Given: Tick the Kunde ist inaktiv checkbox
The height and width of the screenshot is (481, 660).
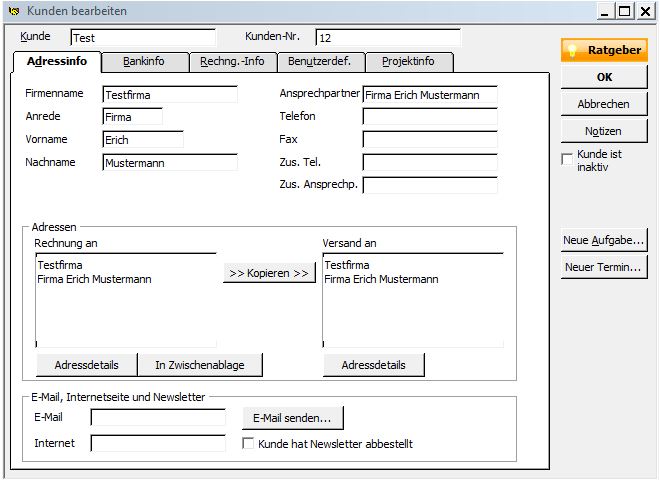Looking at the screenshot, I should (567, 159).
